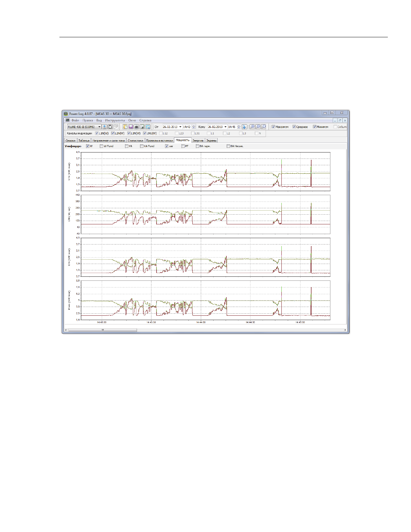Click the zoom in magnifier icon
This screenshot has height=532, width=411.
(x=252, y=127)
